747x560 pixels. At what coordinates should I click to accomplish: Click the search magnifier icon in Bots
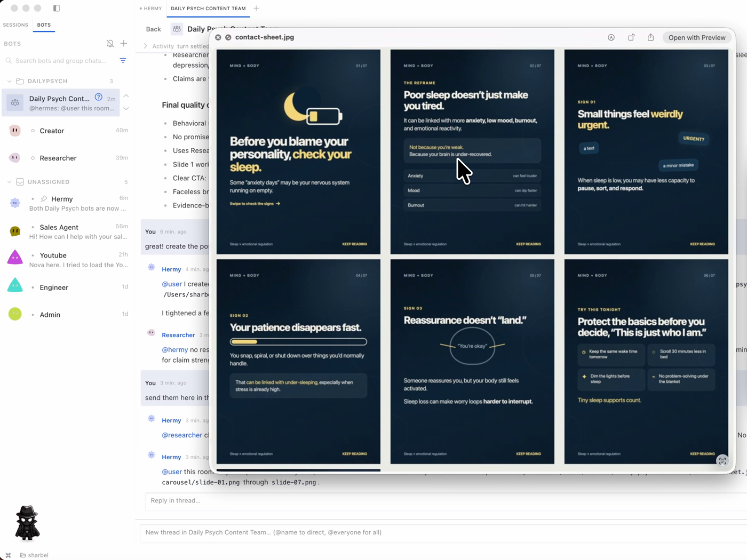click(9, 61)
